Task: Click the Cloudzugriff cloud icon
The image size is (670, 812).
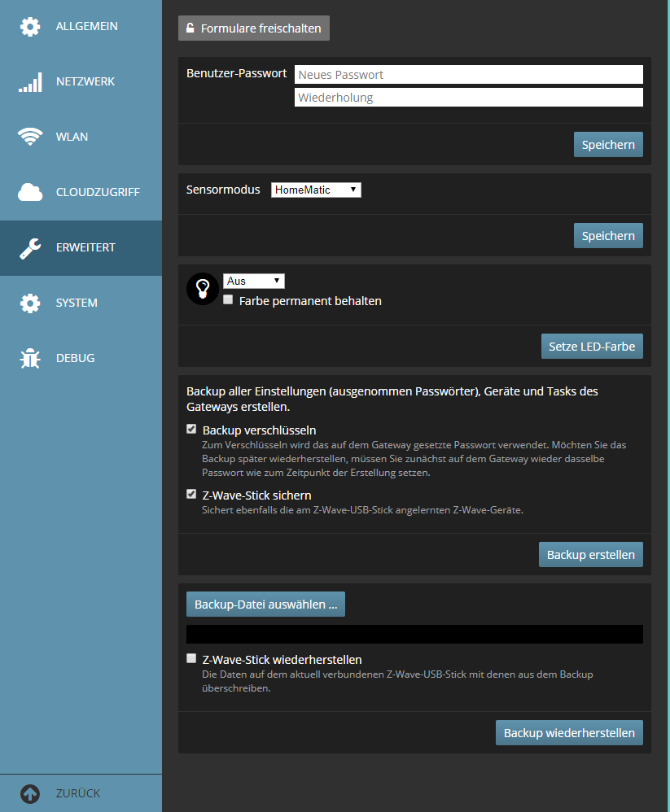Action: pyautogui.click(x=30, y=193)
